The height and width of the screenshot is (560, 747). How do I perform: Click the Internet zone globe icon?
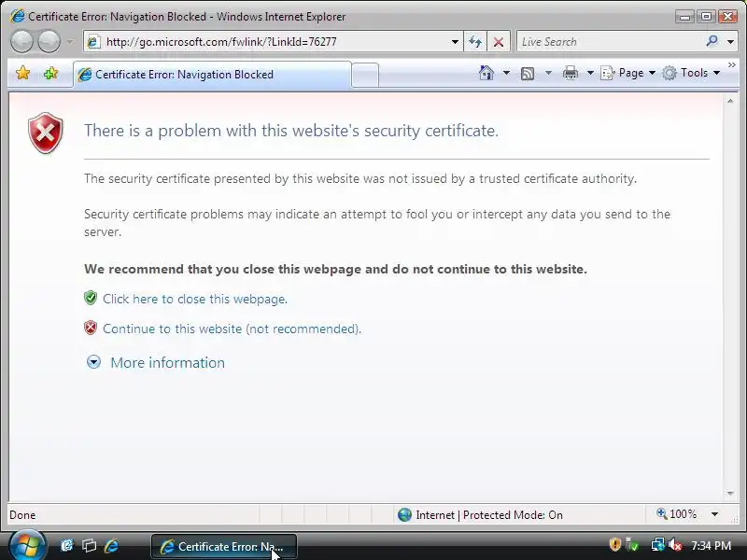pyautogui.click(x=404, y=515)
